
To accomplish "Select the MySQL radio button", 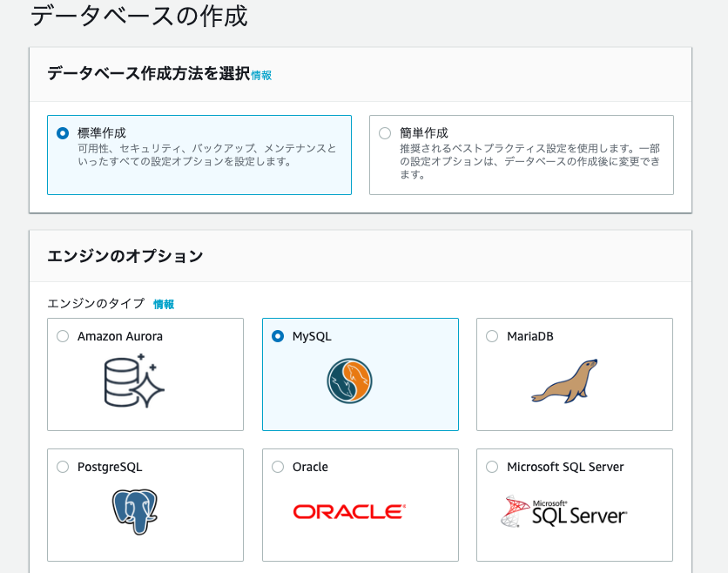I will (x=276, y=336).
